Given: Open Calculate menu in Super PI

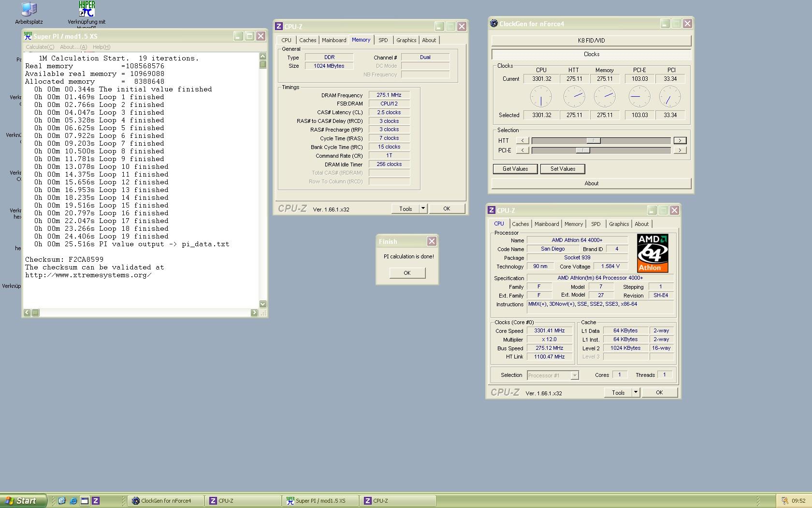Looking at the screenshot, I should point(40,47).
